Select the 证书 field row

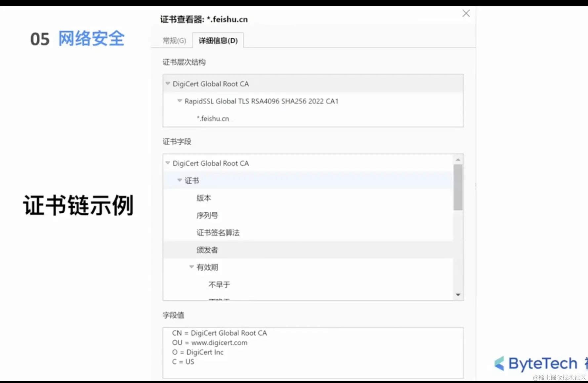tap(308, 181)
